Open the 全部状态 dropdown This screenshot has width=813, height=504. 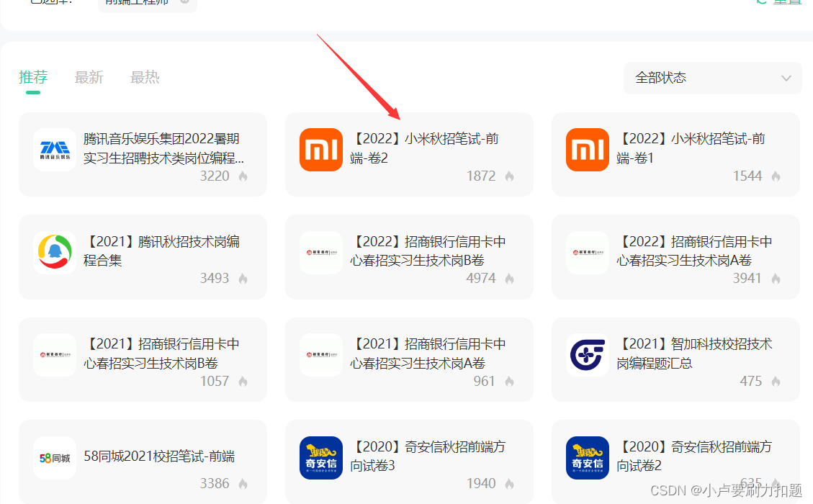tap(712, 78)
